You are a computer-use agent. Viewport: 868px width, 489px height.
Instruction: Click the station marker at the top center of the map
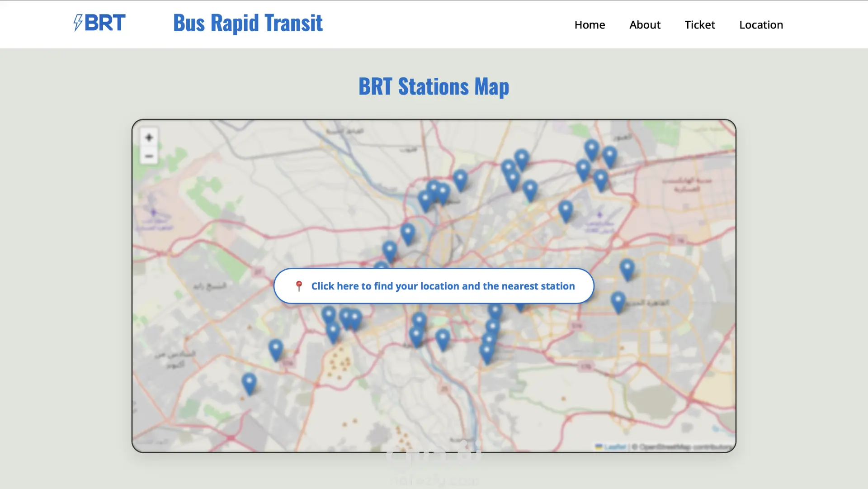pos(460,180)
